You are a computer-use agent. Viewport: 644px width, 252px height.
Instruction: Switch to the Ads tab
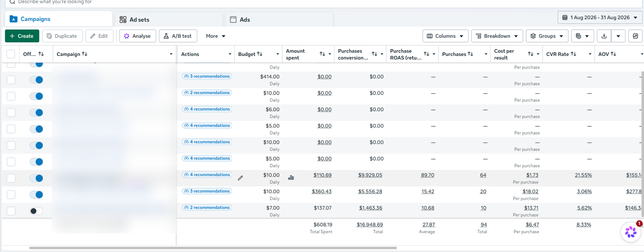pos(279,19)
